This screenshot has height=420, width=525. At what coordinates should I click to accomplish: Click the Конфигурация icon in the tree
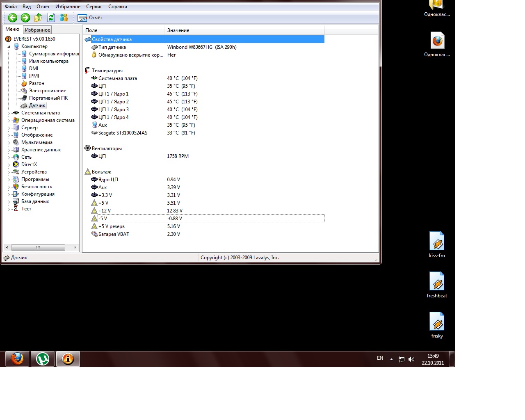coord(16,194)
